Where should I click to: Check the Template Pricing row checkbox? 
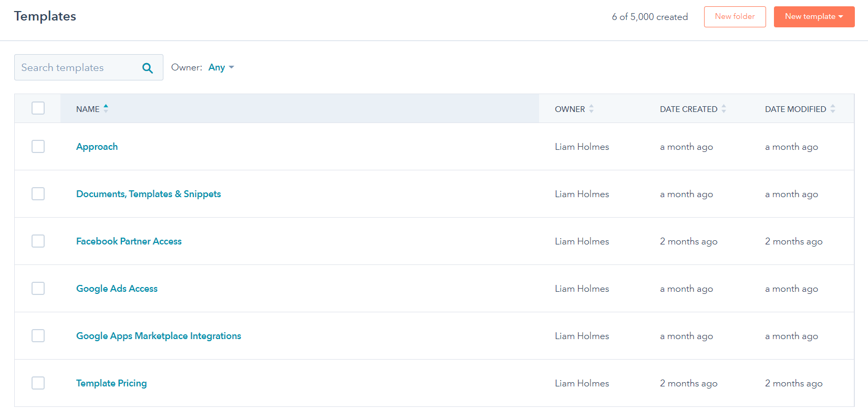(x=38, y=383)
